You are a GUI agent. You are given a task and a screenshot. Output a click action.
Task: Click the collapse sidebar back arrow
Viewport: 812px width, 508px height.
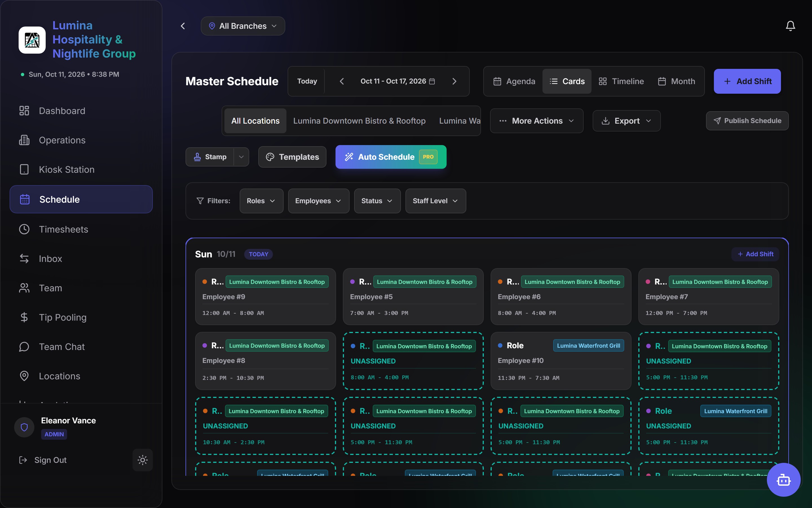coord(183,26)
